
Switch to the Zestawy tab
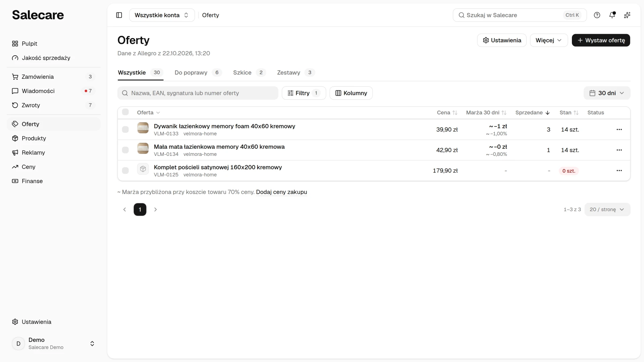pyautogui.click(x=296, y=73)
